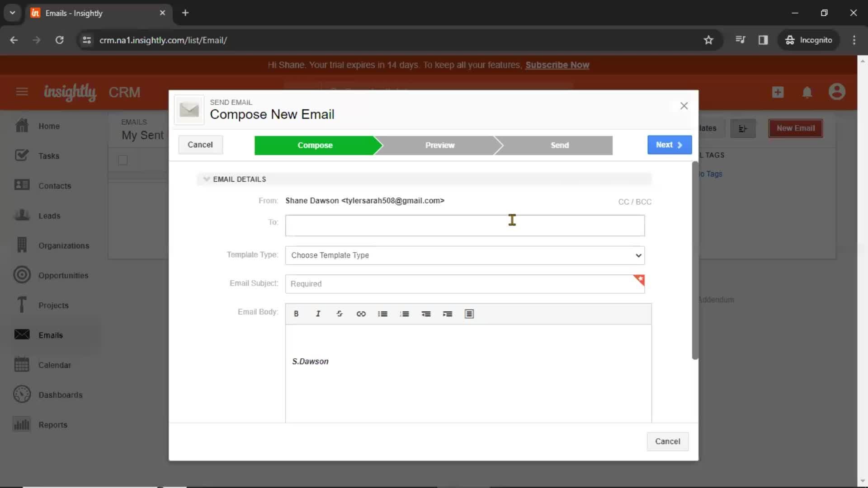868x488 pixels.
Task: Click the Strikethrough formatting icon
Action: (x=340, y=314)
